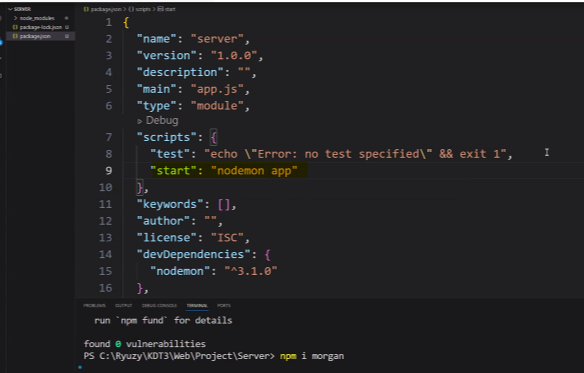584x373 pixels.
Task: Click the highlighted "start" key
Action: [173, 171]
